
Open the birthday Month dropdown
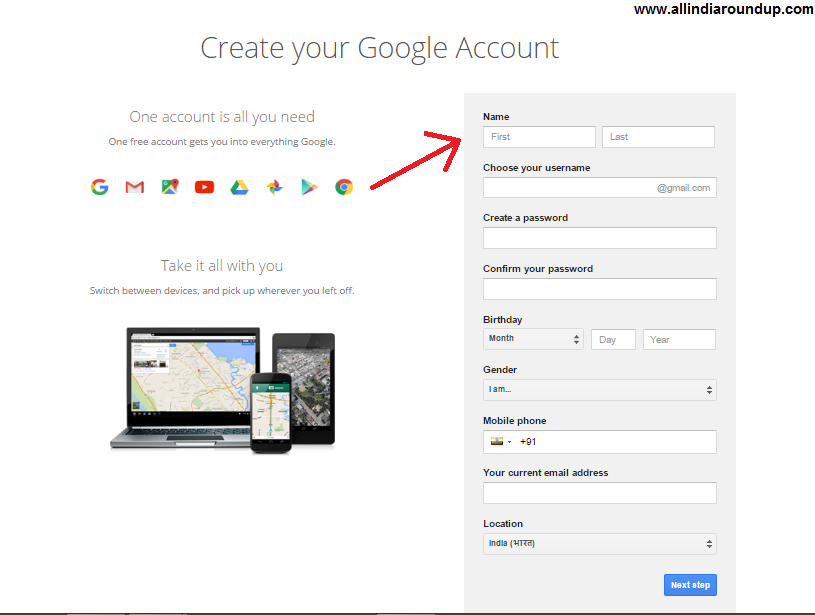pos(533,339)
